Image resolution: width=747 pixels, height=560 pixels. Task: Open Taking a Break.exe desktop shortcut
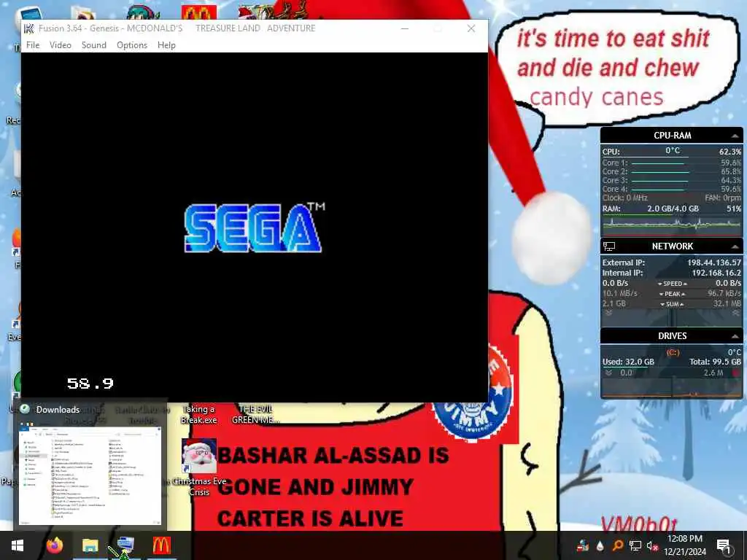tap(198, 414)
